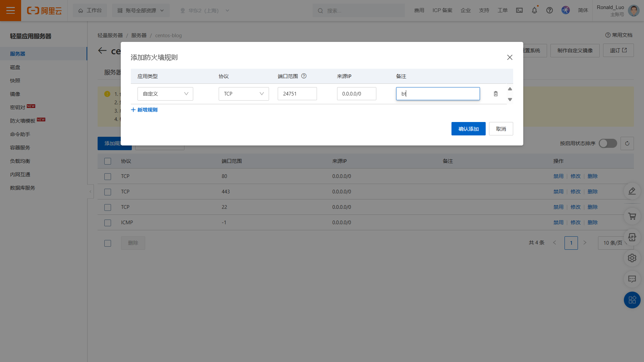Screen dimensions: 644x362
Task: Open the Cloud Shell terminal icon
Action: pyautogui.click(x=519, y=10)
